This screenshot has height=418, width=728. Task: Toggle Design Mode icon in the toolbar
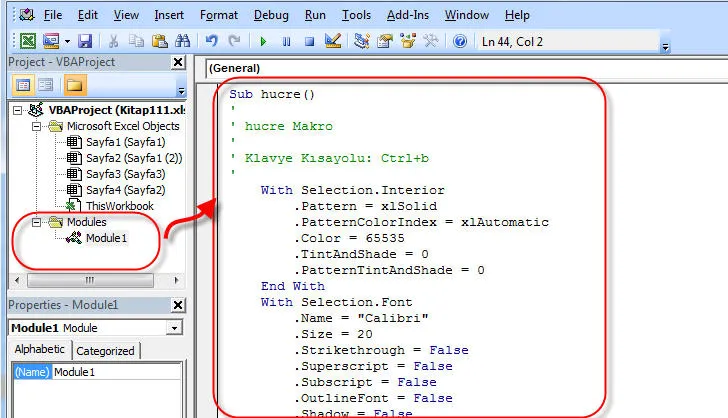point(334,42)
